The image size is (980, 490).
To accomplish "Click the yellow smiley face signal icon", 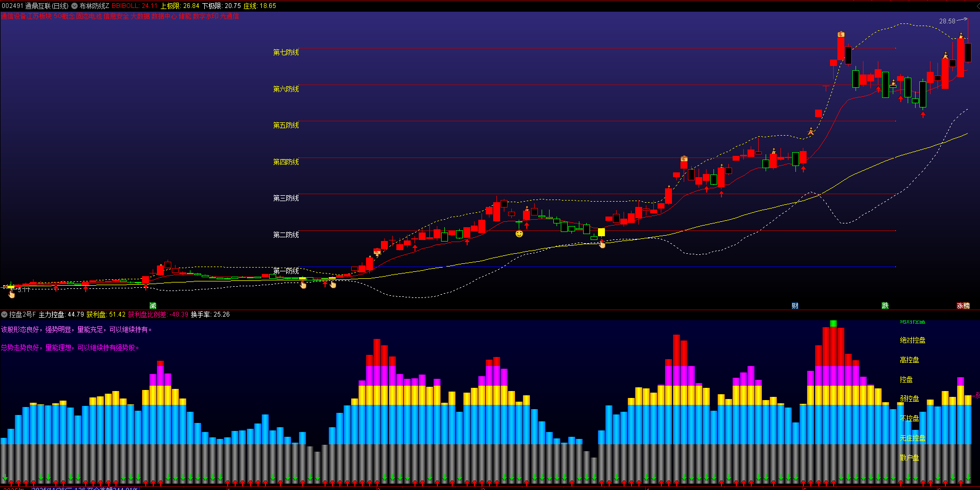I will coord(519,234).
